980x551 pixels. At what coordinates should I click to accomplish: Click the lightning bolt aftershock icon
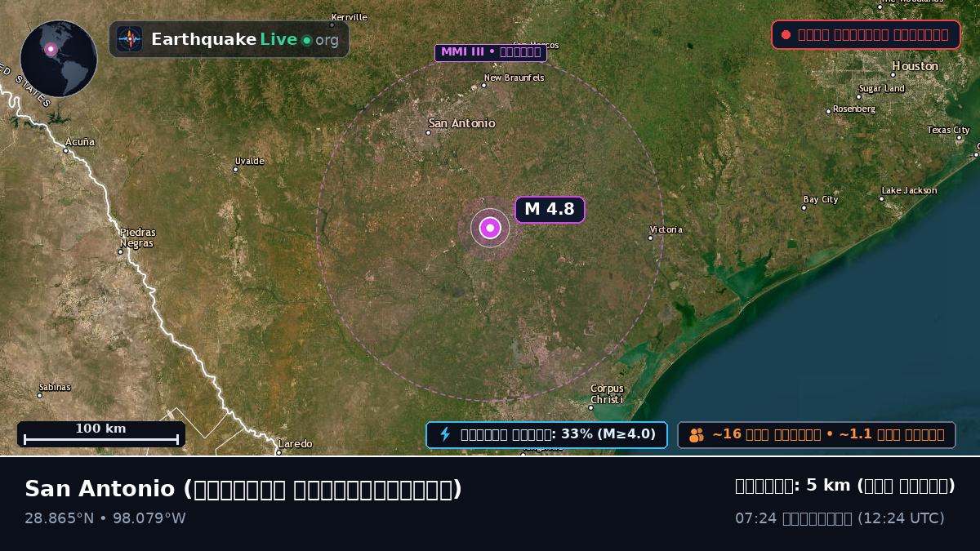[x=445, y=434]
